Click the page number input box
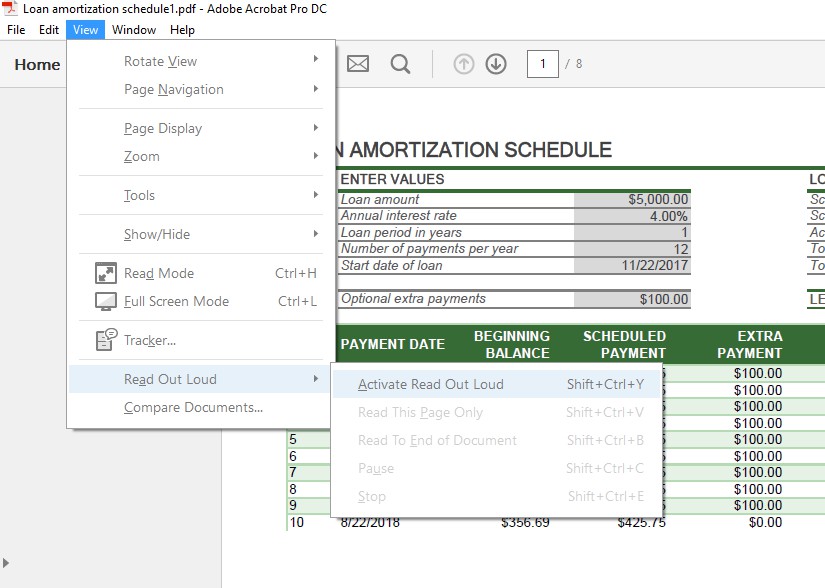Viewport: 825px width, 588px height. point(542,63)
